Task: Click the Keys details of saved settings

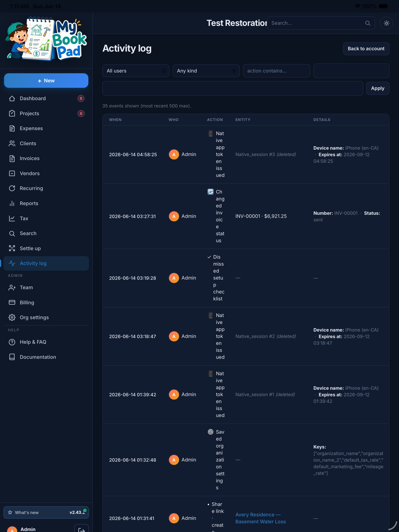Action: click(348, 460)
